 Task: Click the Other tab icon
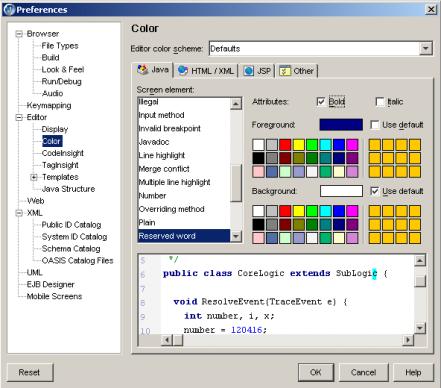[285, 71]
